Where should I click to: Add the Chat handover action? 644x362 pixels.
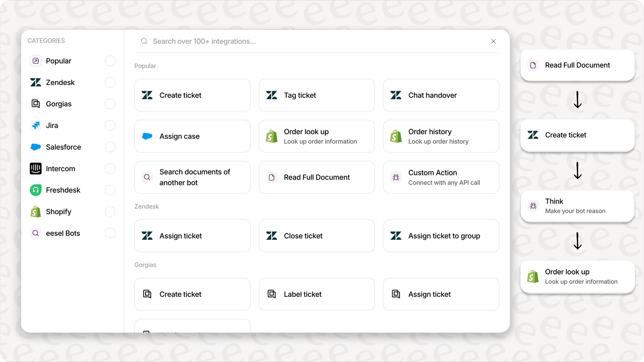[441, 95]
